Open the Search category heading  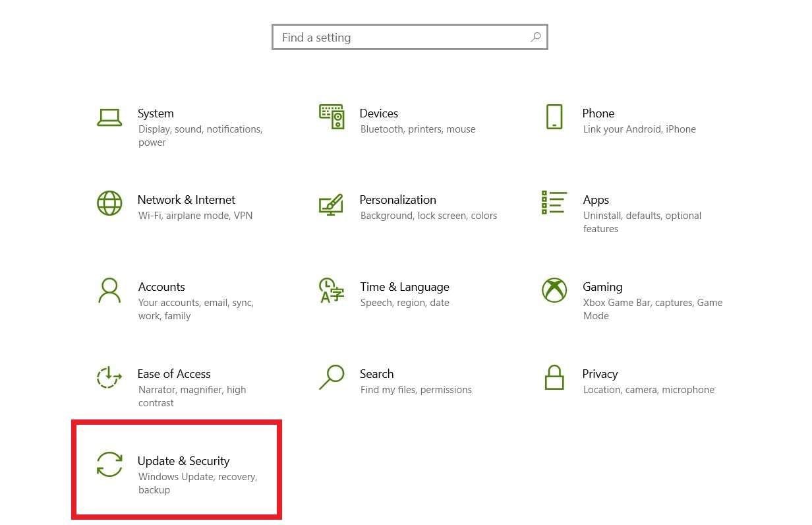click(377, 374)
